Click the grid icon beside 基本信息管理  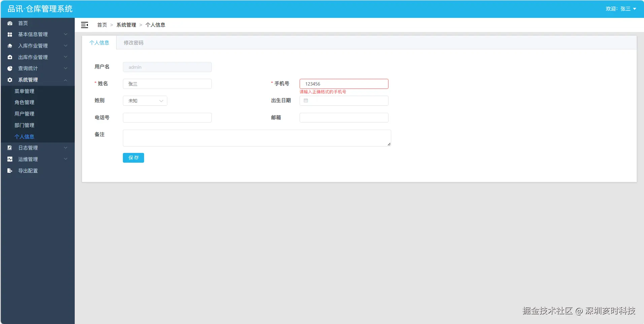[x=10, y=34]
